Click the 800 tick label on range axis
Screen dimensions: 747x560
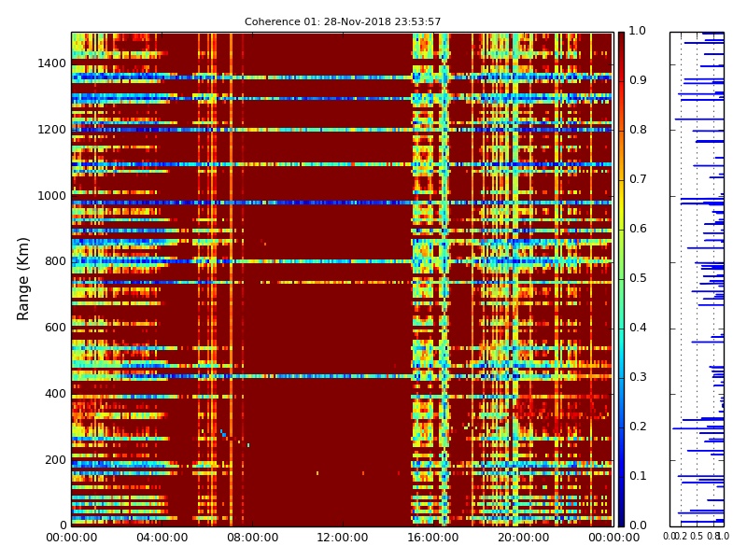coord(55,261)
